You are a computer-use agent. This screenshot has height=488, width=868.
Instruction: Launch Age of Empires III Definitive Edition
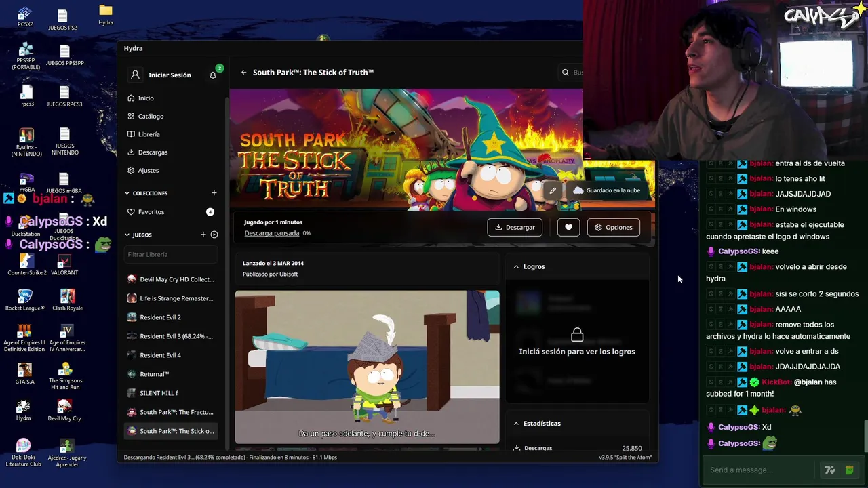[x=24, y=338]
